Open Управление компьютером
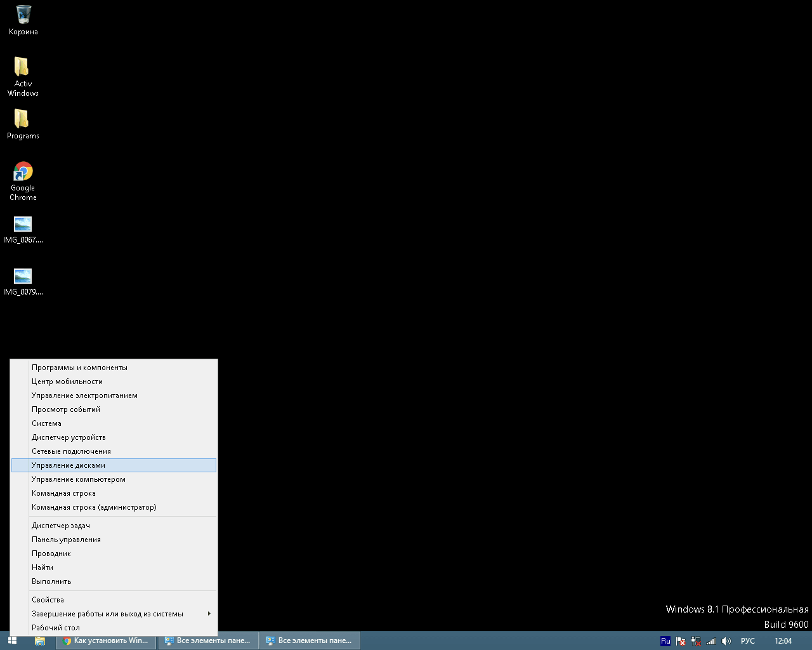Screen dimensions: 812x650 [x=114, y=479]
